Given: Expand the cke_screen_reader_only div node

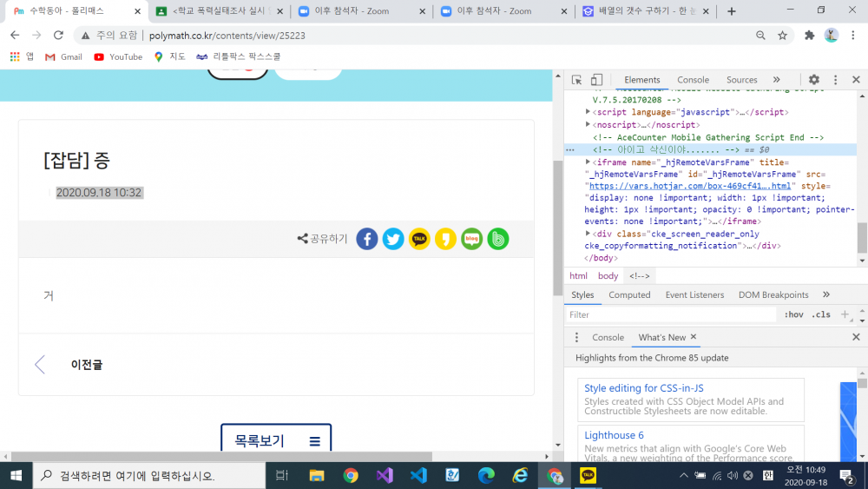Looking at the screenshot, I should pos(588,234).
